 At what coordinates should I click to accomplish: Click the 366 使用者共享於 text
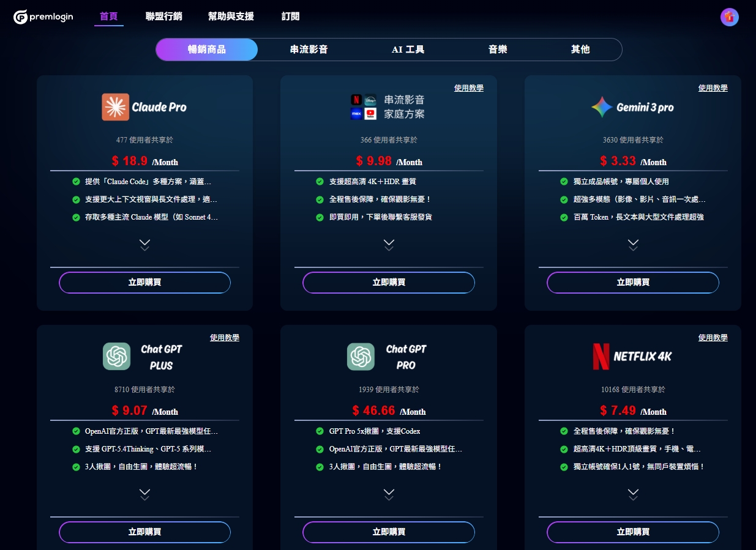[x=389, y=140]
